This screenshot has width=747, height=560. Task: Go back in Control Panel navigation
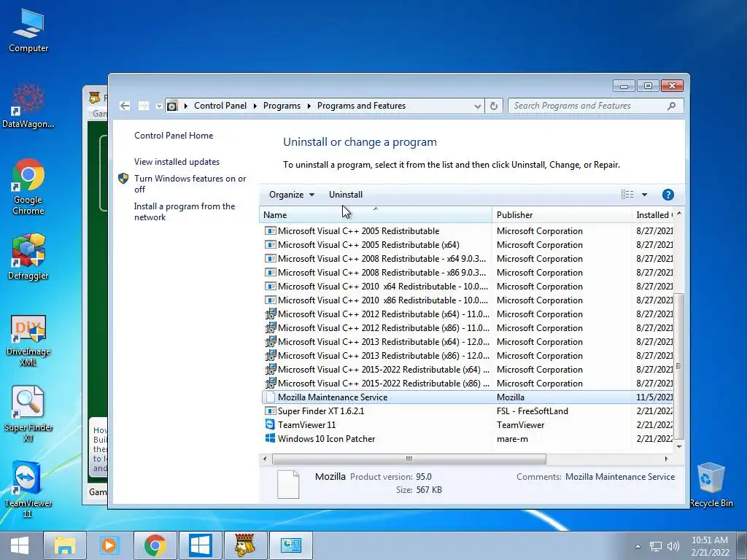click(x=125, y=106)
